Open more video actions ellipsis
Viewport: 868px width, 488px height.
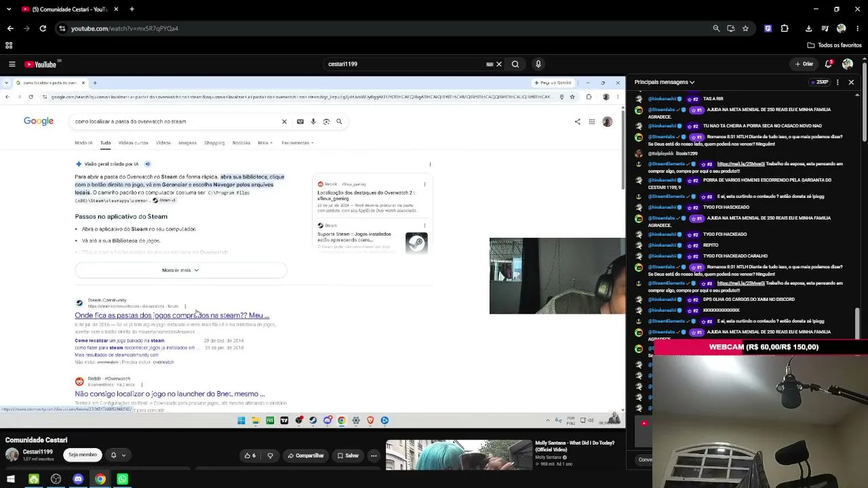click(x=374, y=455)
